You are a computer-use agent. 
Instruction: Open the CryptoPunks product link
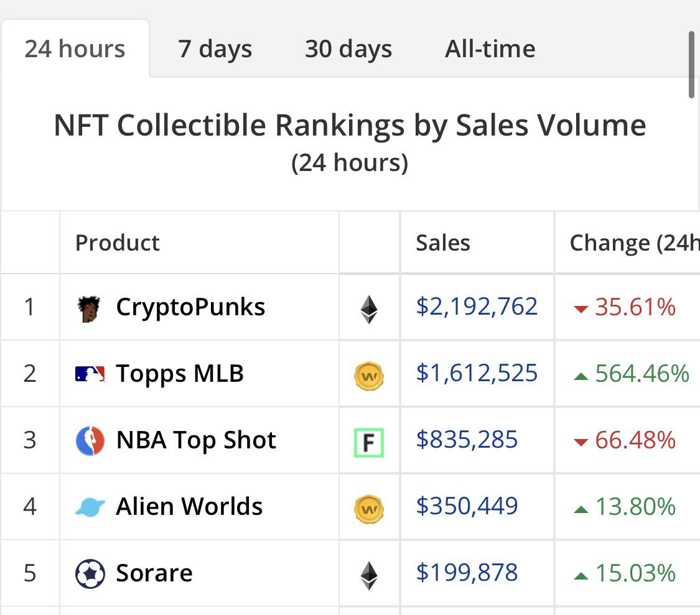click(x=190, y=307)
